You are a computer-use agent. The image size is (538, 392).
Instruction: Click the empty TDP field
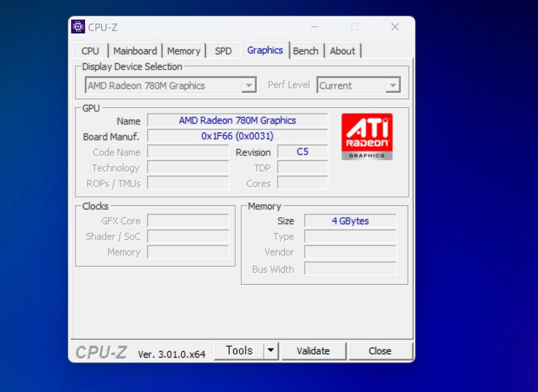click(x=303, y=167)
